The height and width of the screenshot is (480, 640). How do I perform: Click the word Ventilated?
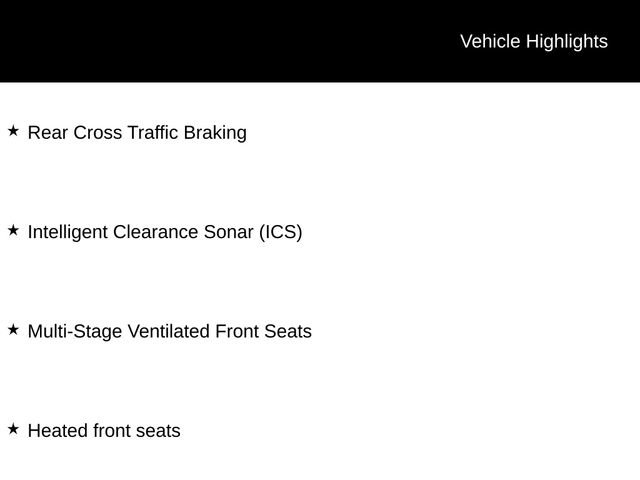click(169, 331)
